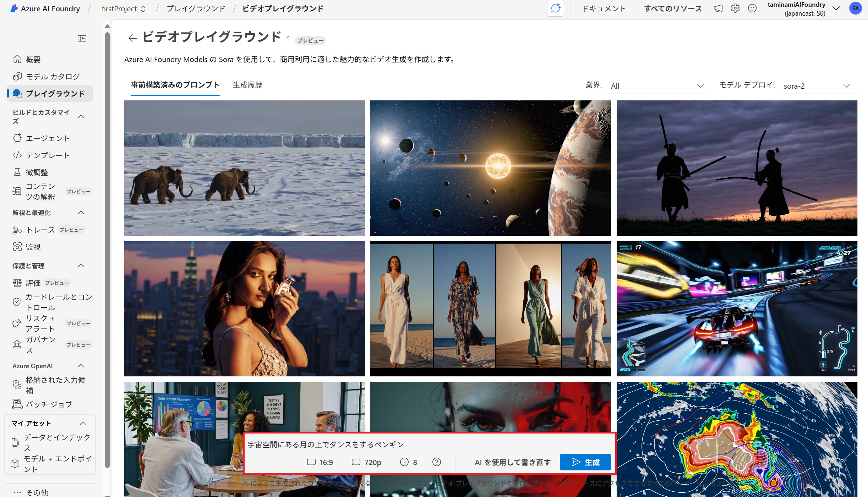Viewport: 868px width, 497px height.
Task: Open the settings gear in header
Action: (x=735, y=9)
